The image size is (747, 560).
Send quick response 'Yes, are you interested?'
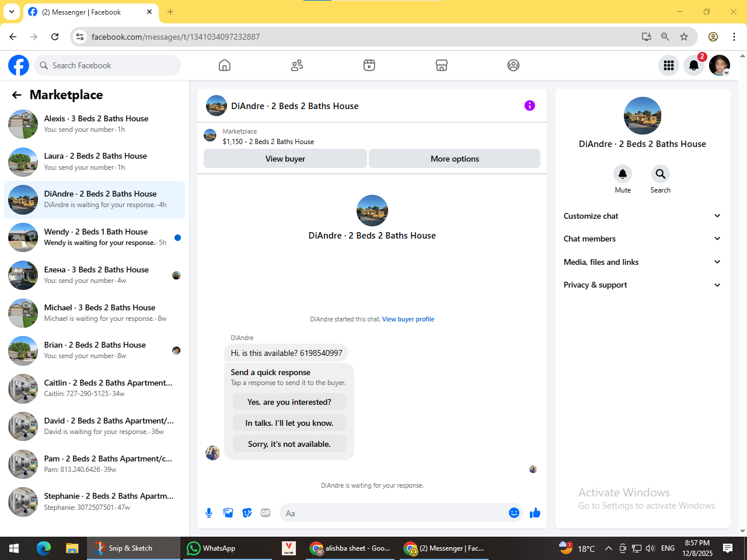[289, 402]
